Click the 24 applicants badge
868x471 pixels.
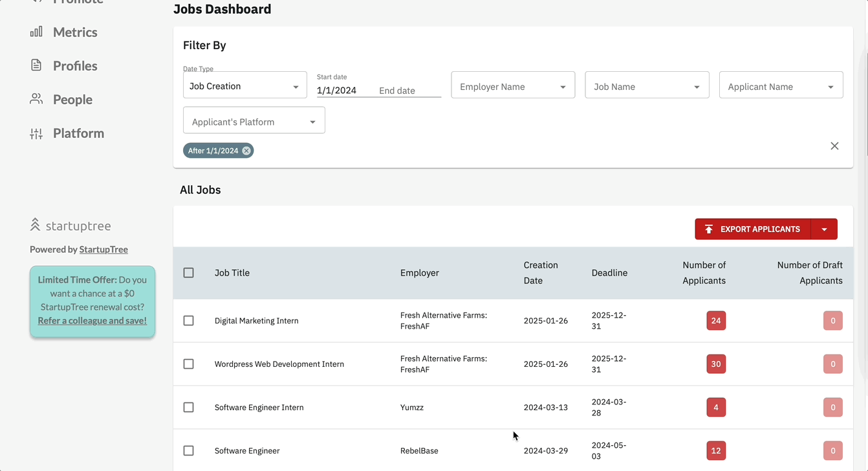tap(716, 321)
